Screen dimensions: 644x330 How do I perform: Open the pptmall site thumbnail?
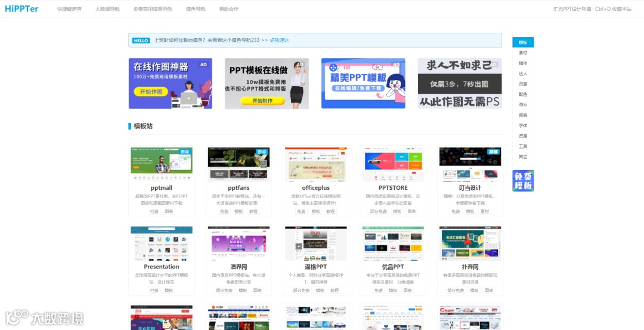pos(162,164)
